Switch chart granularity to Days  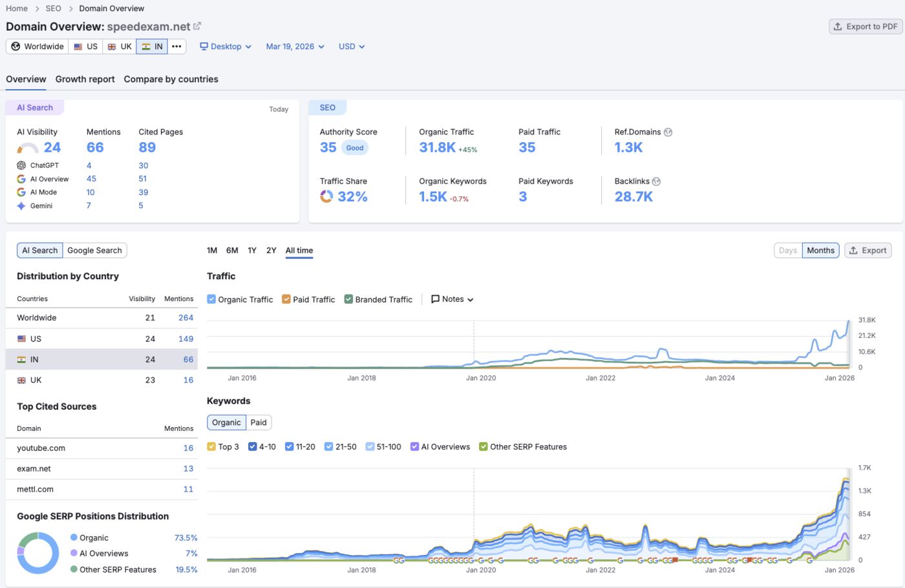tap(788, 251)
